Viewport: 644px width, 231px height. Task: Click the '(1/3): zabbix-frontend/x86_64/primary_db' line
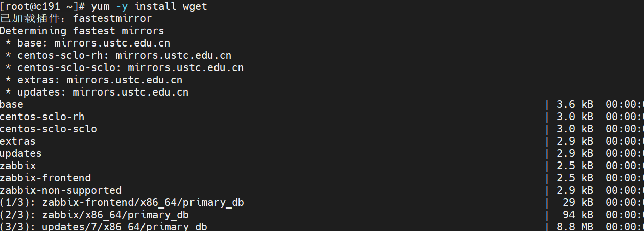pyautogui.click(x=122, y=202)
